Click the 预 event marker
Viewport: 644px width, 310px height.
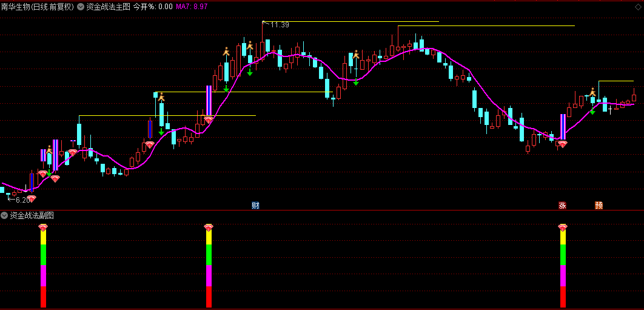599,206
